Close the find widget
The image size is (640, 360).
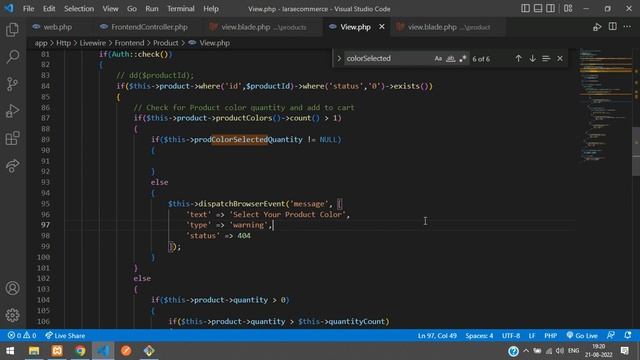click(560, 59)
